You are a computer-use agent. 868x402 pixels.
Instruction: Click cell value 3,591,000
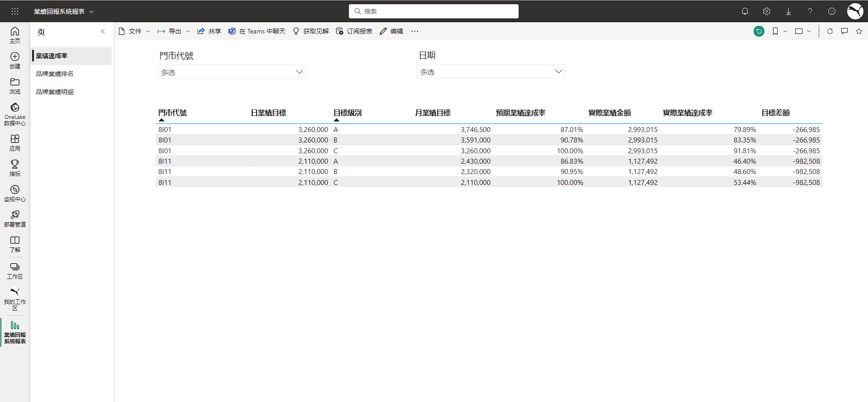tap(475, 140)
